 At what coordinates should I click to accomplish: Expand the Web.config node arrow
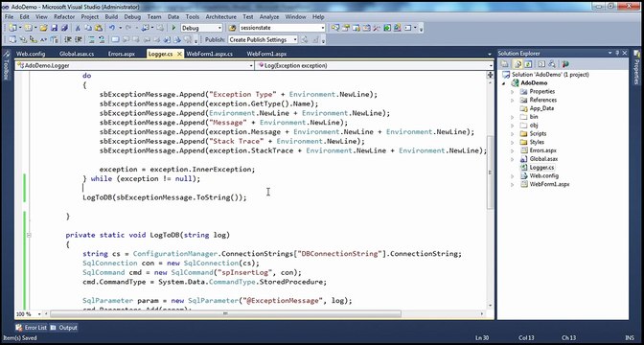tap(513, 176)
